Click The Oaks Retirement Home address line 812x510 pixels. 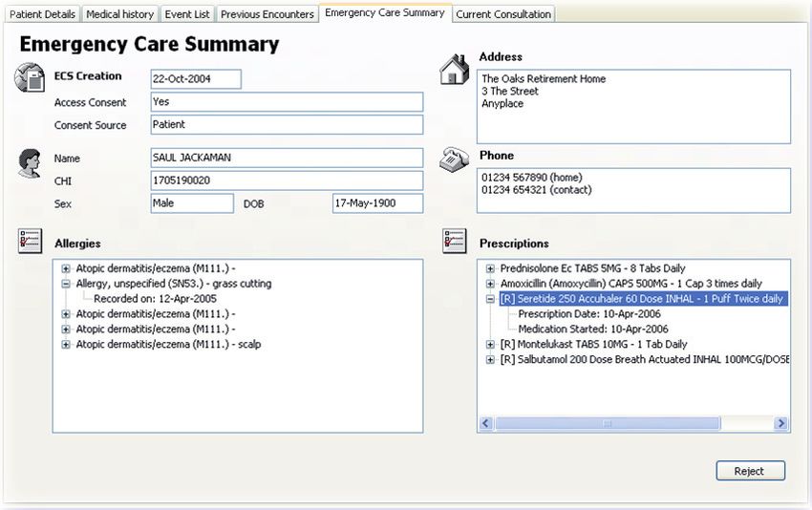[544, 78]
